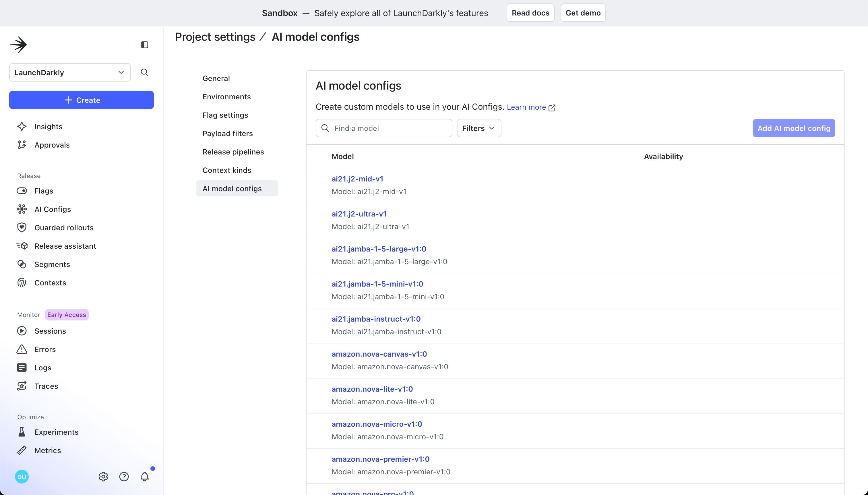Open Approvals in the sidebar

click(x=52, y=145)
